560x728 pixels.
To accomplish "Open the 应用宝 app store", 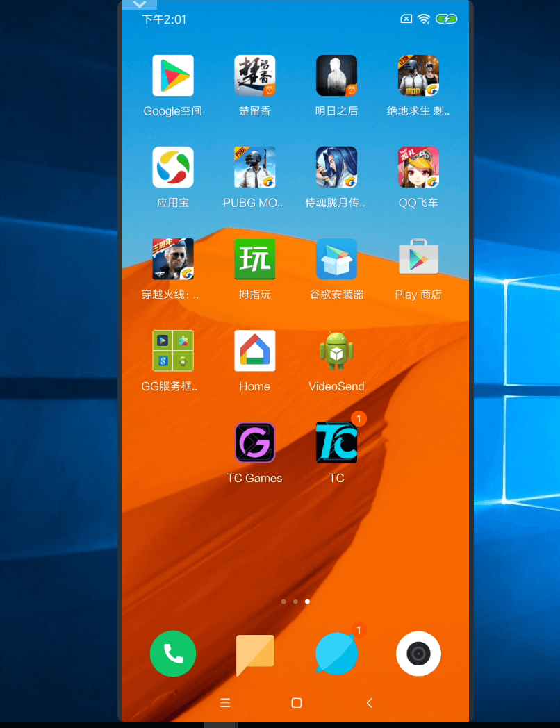I will click(x=173, y=167).
